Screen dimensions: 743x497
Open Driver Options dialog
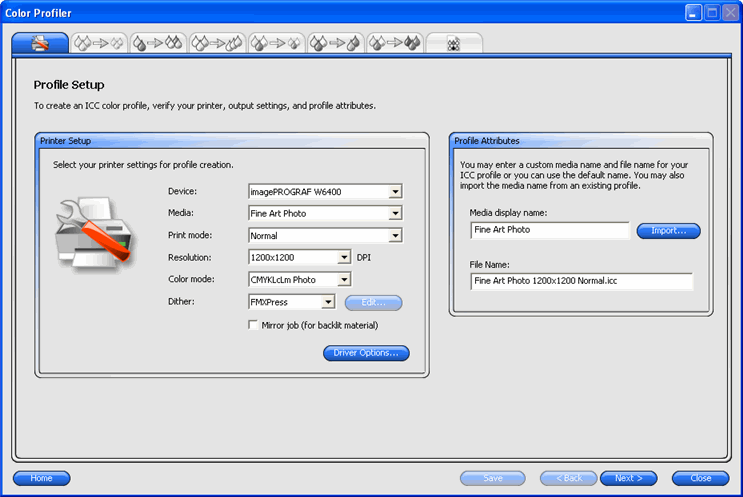pos(366,353)
